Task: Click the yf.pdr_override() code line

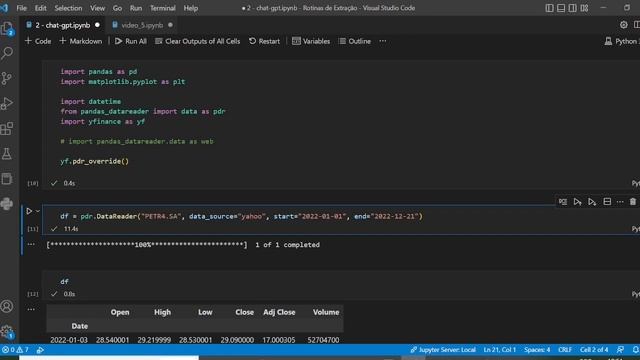Action: point(94,161)
